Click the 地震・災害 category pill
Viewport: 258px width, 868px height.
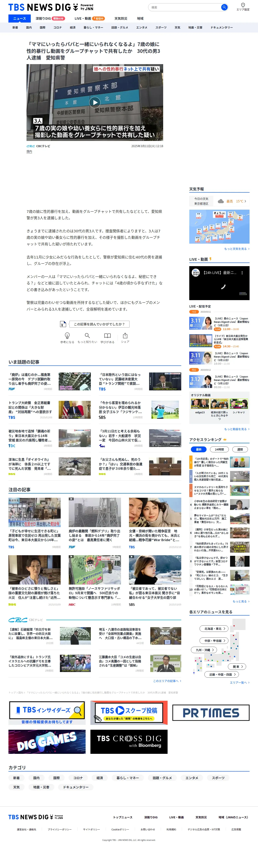click(41, 787)
